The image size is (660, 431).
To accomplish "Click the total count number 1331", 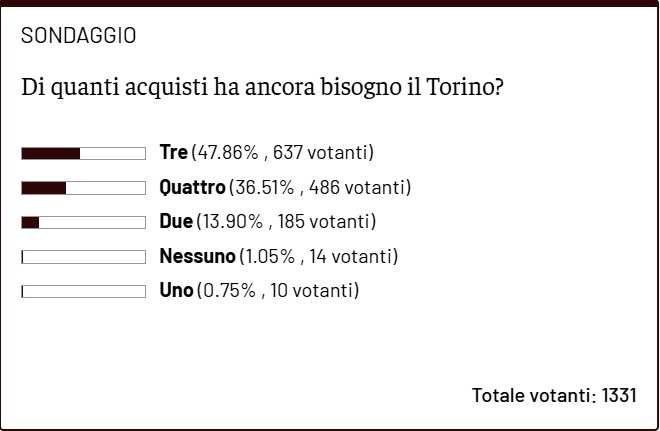I will (x=619, y=395).
